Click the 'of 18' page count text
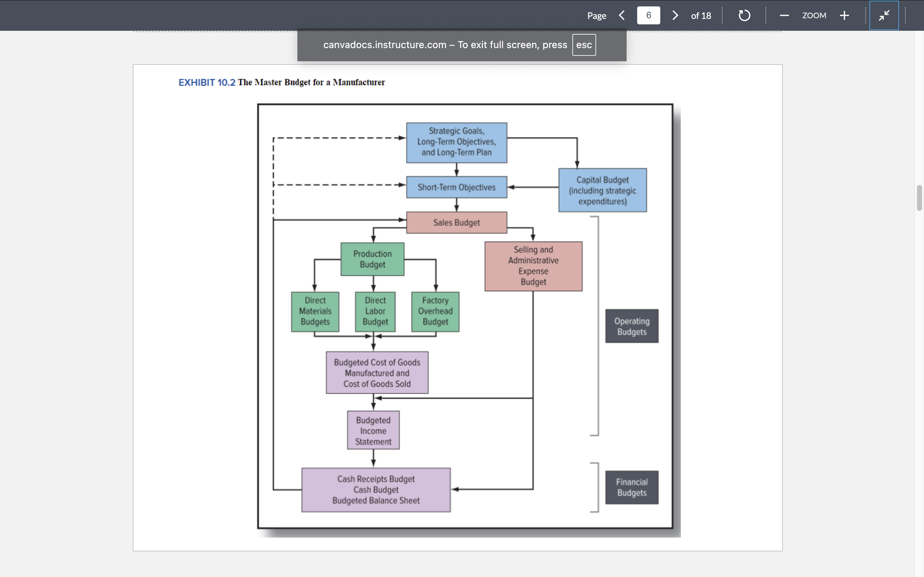The height and width of the screenshot is (577, 924). (701, 16)
